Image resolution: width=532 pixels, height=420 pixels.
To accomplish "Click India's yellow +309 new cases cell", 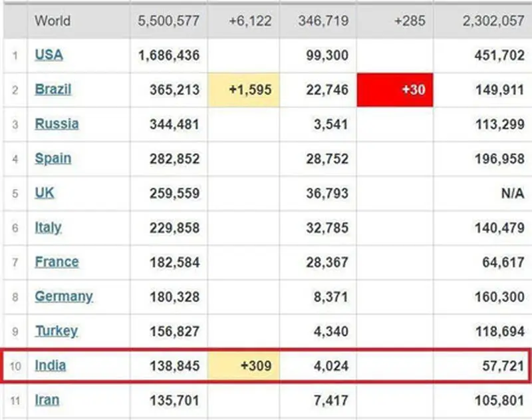I will point(243,365).
